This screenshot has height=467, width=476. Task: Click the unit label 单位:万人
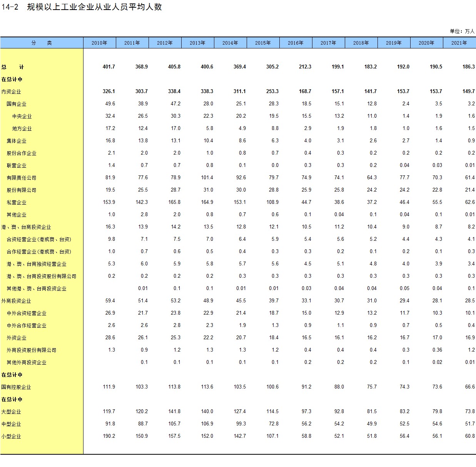tap(462, 31)
